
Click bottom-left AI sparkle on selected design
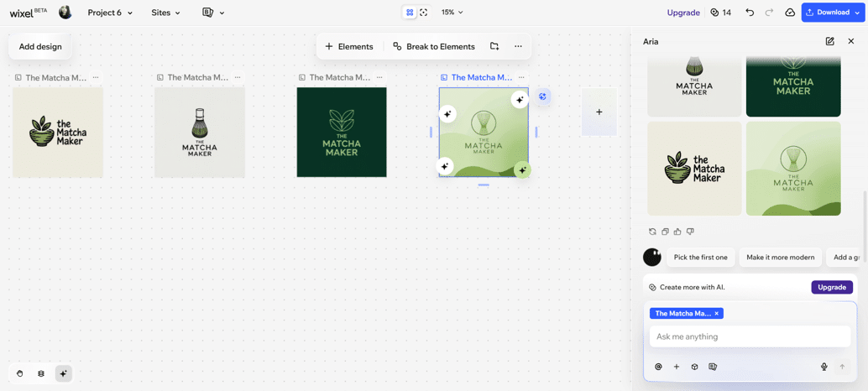(446, 166)
